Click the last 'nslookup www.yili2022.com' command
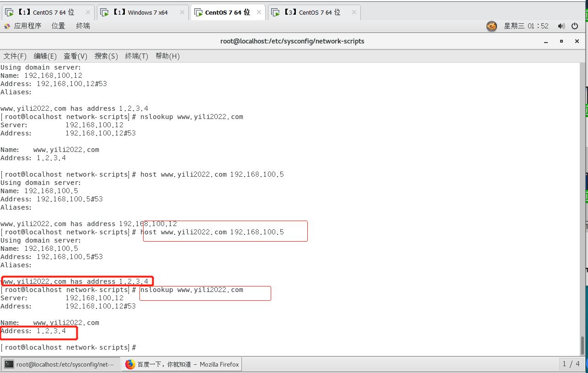This screenshot has width=588, height=373. click(192, 290)
